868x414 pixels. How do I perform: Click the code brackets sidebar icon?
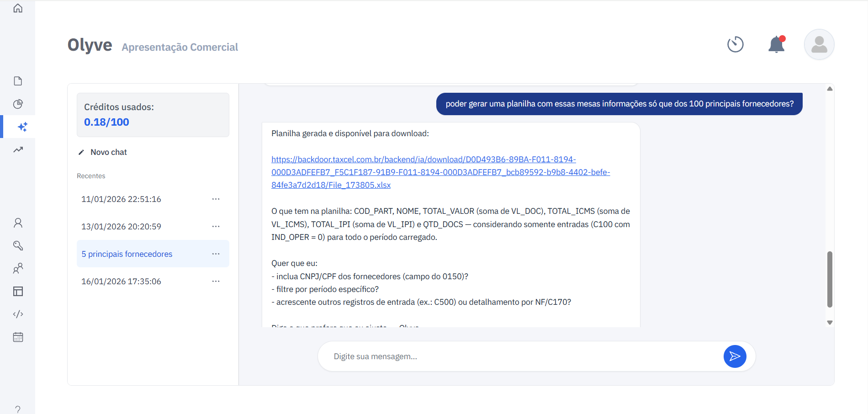[18, 314]
